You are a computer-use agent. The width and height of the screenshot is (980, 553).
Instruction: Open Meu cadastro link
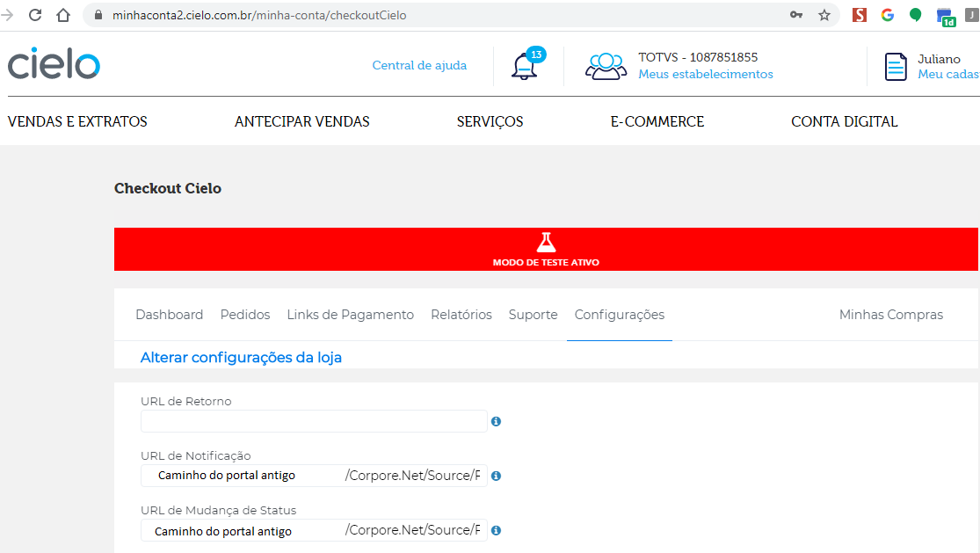(x=948, y=74)
